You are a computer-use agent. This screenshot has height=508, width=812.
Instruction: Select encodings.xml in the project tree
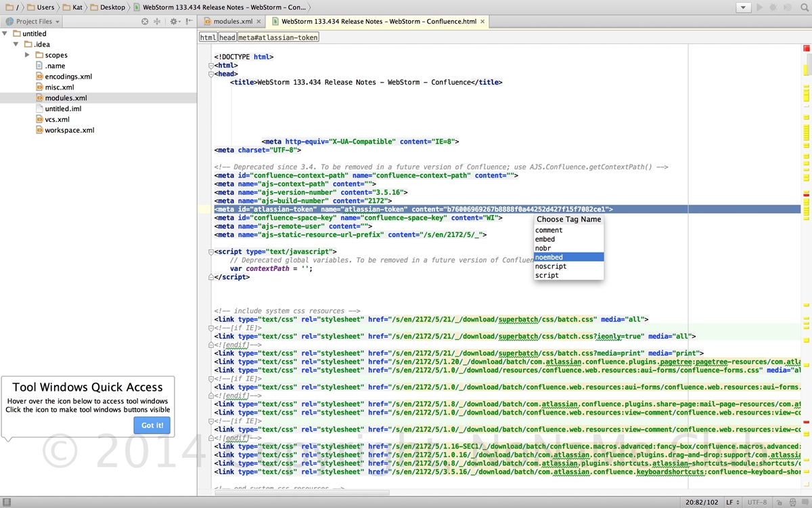pyautogui.click(x=68, y=77)
